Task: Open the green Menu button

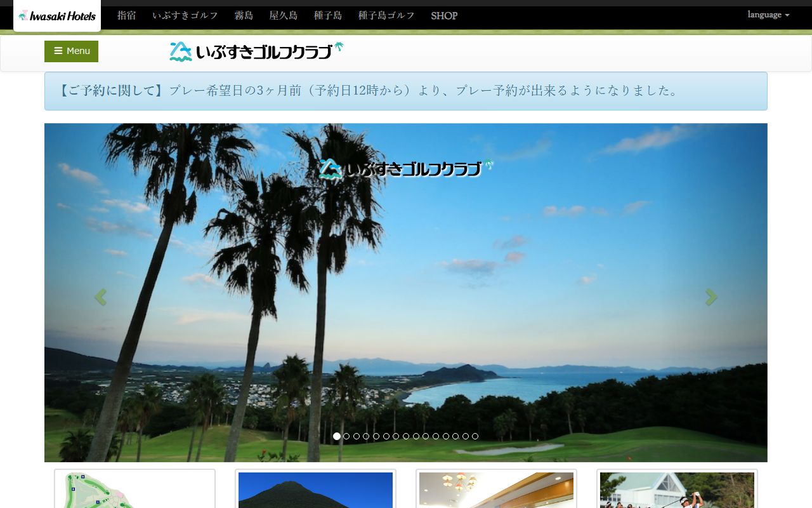Action: 71,51
